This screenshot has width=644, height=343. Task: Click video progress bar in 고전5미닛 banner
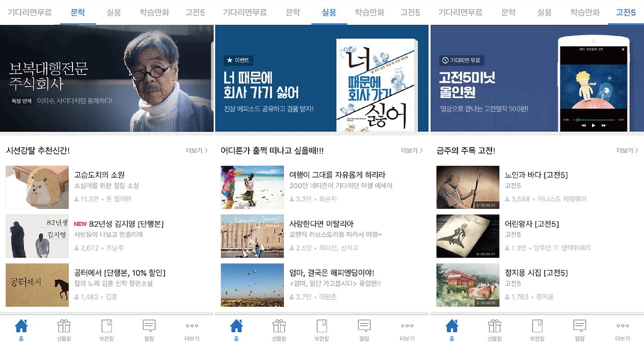coord(594,119)
